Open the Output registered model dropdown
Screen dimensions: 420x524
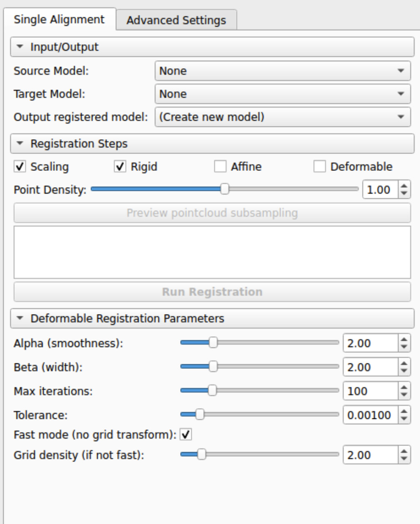(282, 117)
